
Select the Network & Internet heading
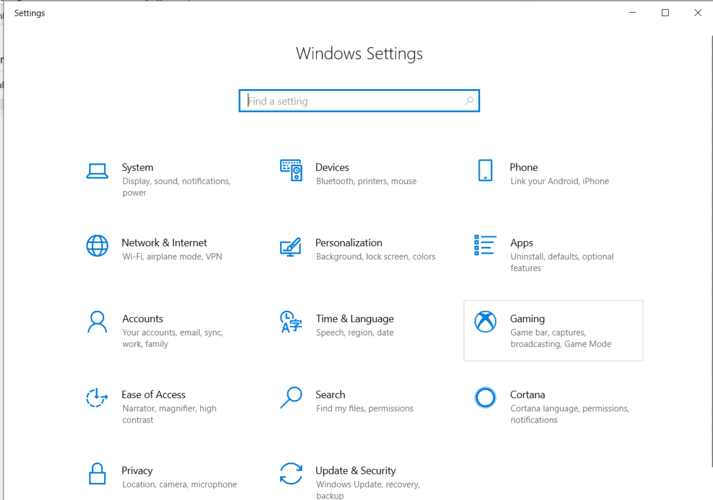click(x=164, y=243)
